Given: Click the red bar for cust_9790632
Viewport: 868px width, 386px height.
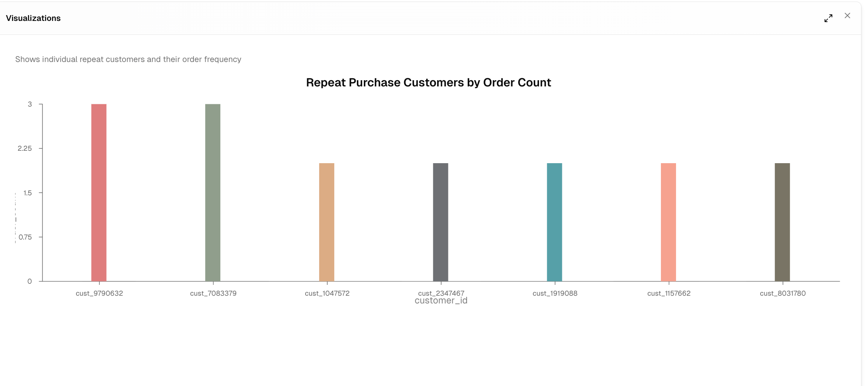Looking at the screenshot, I should pos(99,193).
